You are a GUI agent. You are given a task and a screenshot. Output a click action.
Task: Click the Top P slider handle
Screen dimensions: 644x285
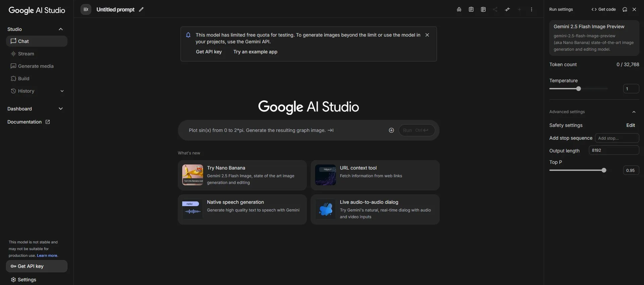coord(604,170)
